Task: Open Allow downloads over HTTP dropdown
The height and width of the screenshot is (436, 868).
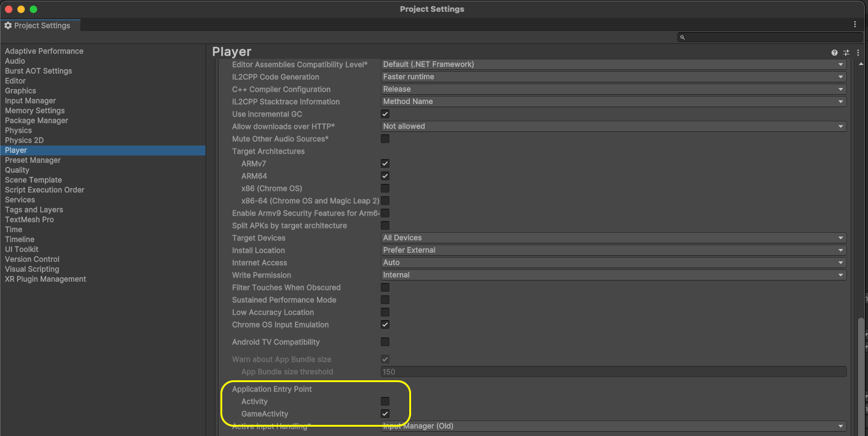Action: (613, 126)
